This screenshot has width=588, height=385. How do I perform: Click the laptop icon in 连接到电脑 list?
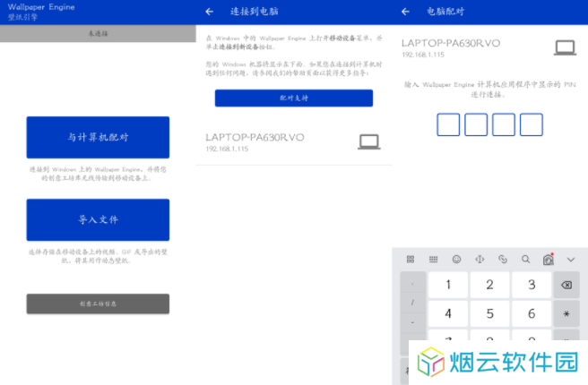click(369, 142)
